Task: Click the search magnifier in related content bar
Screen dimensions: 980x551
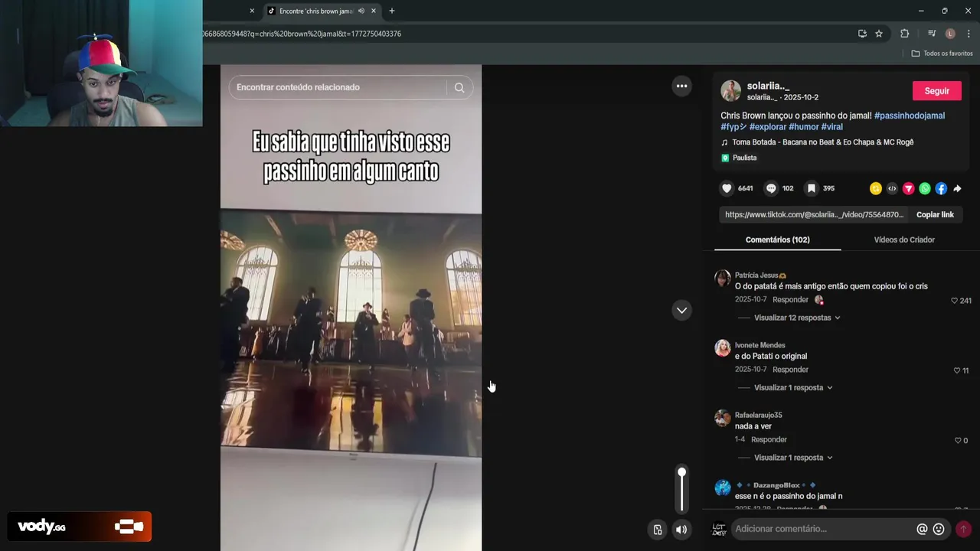Action: [x=459, y=87]
